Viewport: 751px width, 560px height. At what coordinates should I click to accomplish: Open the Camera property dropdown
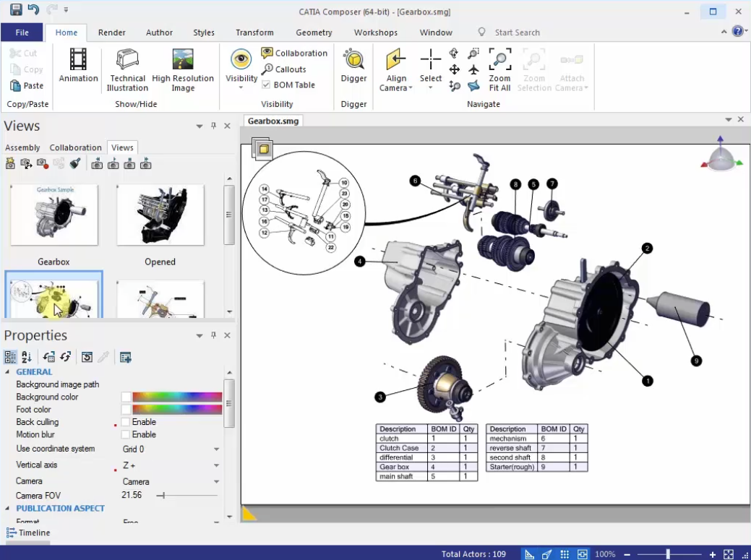point(216,481)
